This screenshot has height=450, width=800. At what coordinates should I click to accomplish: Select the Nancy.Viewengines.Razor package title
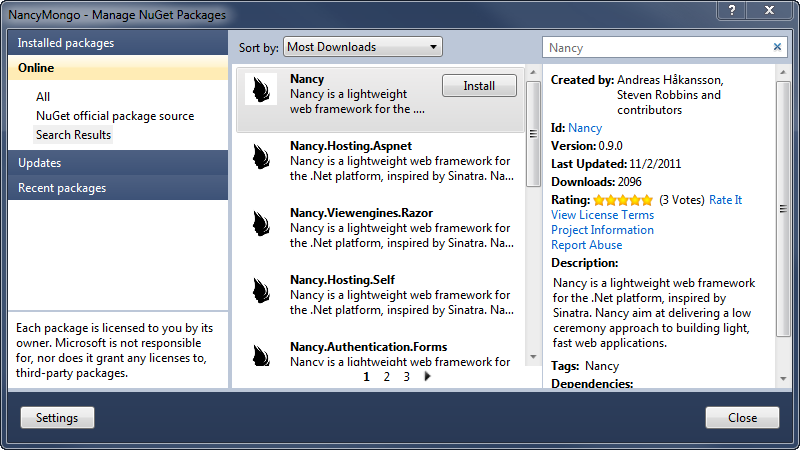361,213
